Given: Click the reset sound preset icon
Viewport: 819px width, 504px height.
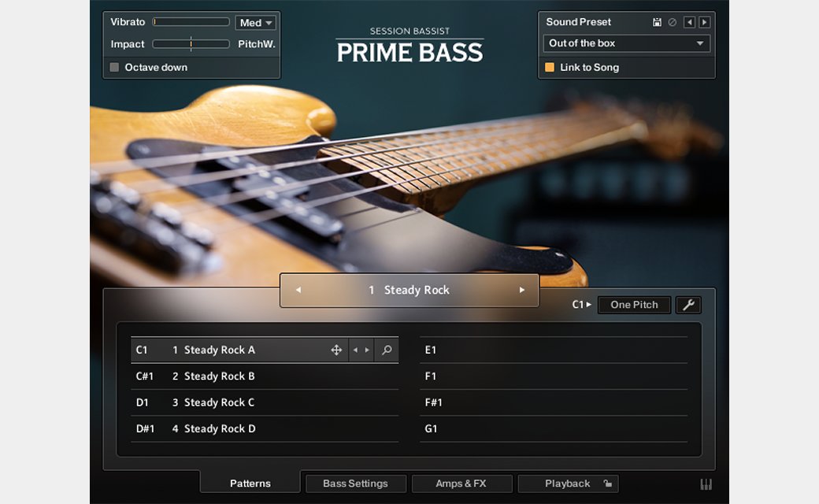Looking at the screenshot, I should [x=673, y=22].
